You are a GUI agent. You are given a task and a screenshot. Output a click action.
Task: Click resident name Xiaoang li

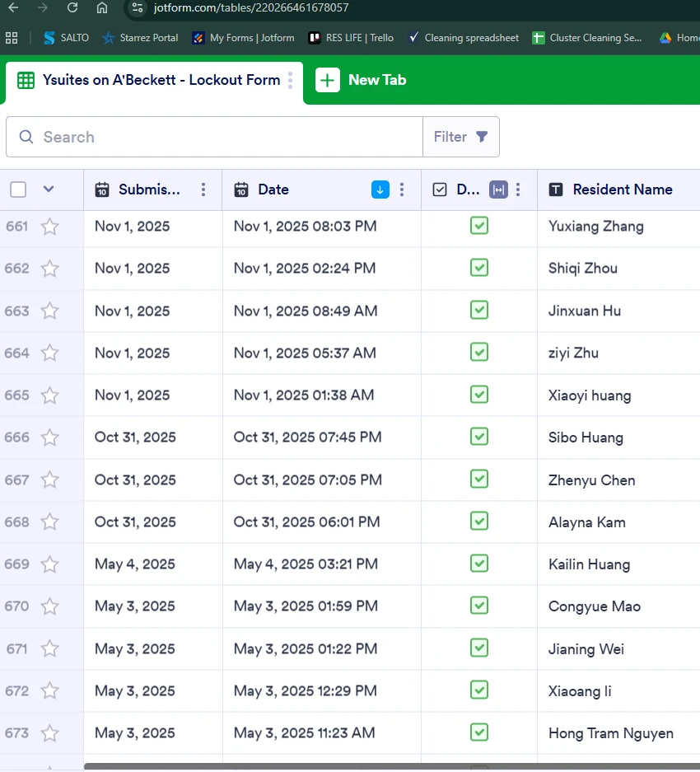click(x=580, y=691)
